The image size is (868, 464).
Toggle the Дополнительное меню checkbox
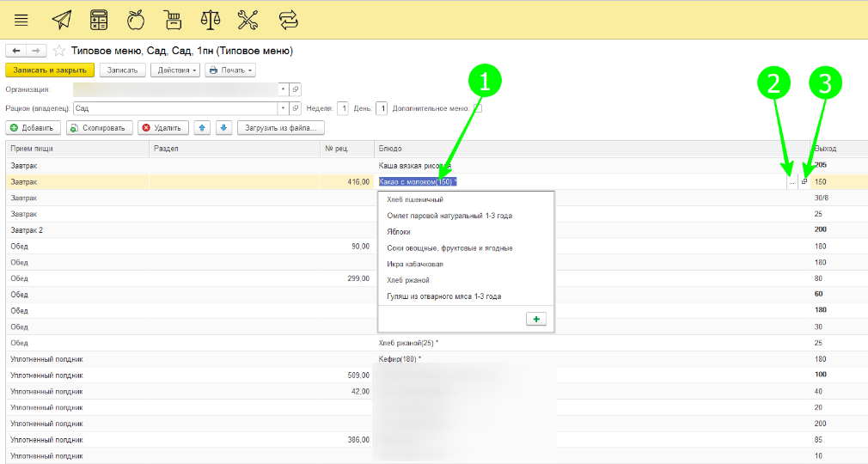coord(477,108)
